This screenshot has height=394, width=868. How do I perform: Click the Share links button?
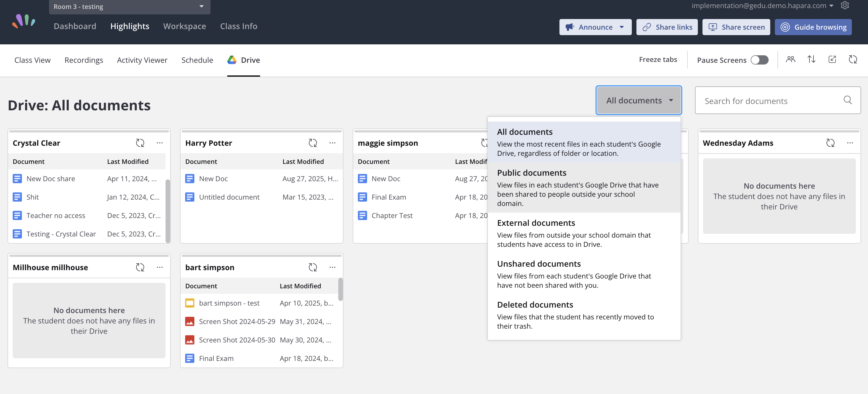[667, 27]
